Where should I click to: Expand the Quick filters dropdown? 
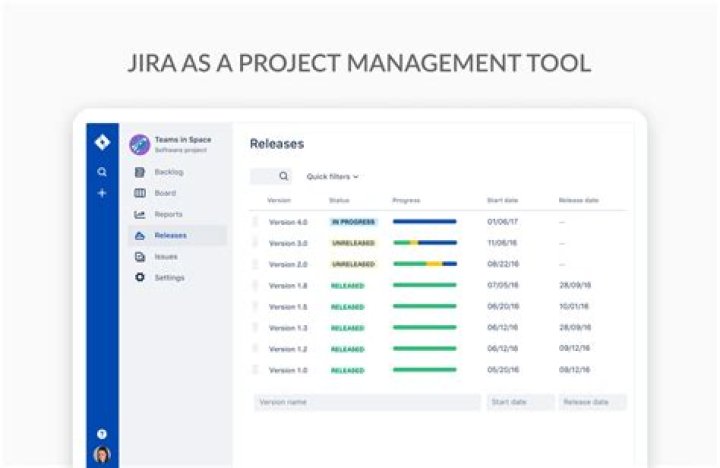coord(332,176)
